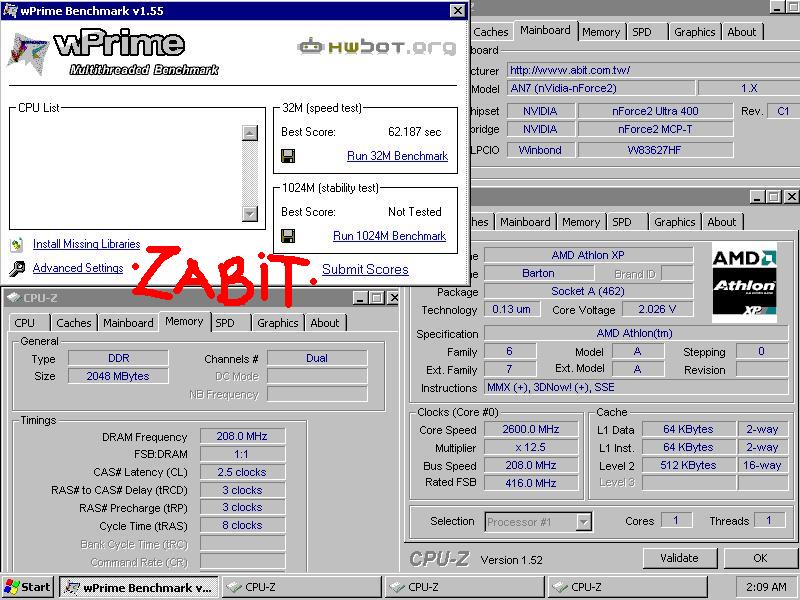
Task: Open About tab in CPU window
Action: point(721,222)
